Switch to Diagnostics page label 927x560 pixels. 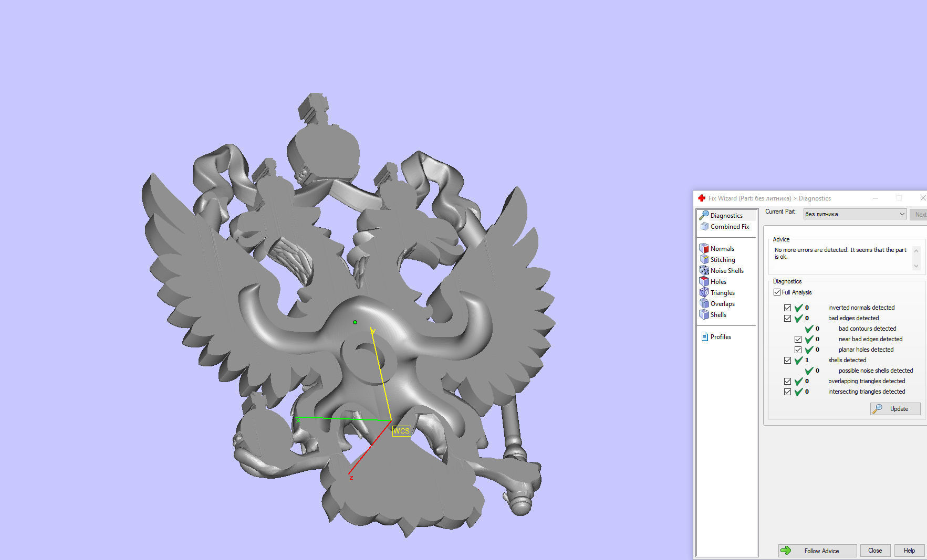(x=726, y=215)
